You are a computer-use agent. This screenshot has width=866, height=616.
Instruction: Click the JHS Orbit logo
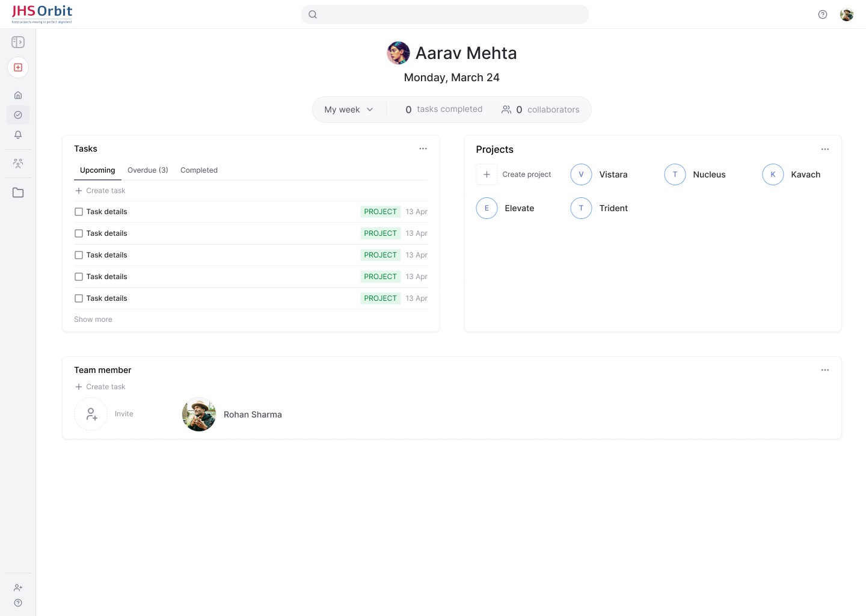[42, 13]
